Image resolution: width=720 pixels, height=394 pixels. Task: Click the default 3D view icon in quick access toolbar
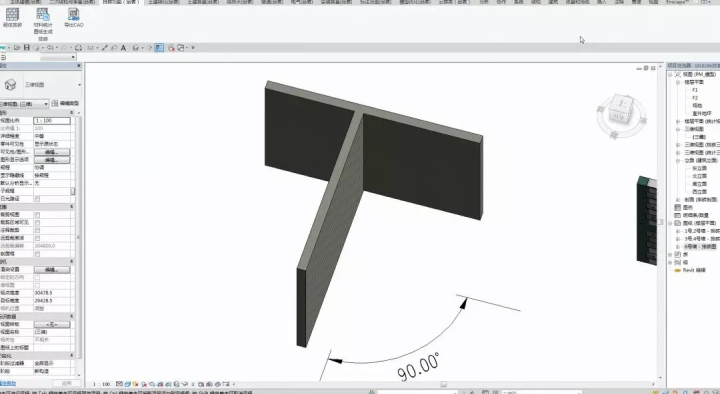pyautogui.click(x=135, y=48)
